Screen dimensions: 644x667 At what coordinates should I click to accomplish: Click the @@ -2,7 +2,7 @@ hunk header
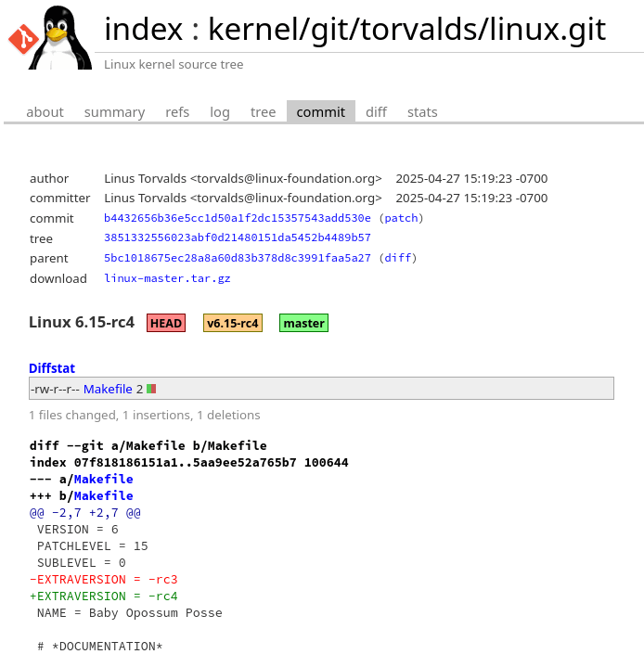(x=85, y=513)
